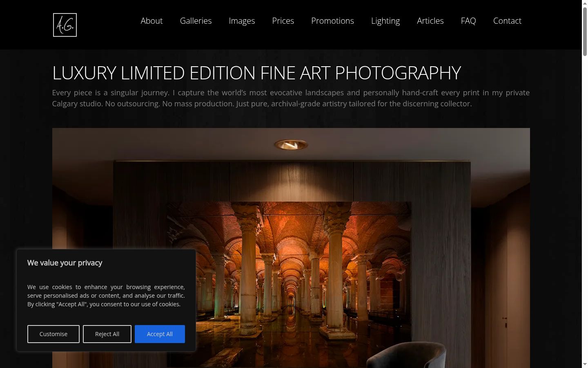
Task: Accept all cookies
Action: click(x=160, y=334)
